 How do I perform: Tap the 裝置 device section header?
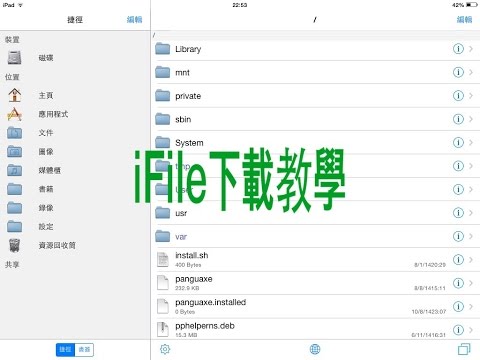pyautogui.click(x=12, y=40)
